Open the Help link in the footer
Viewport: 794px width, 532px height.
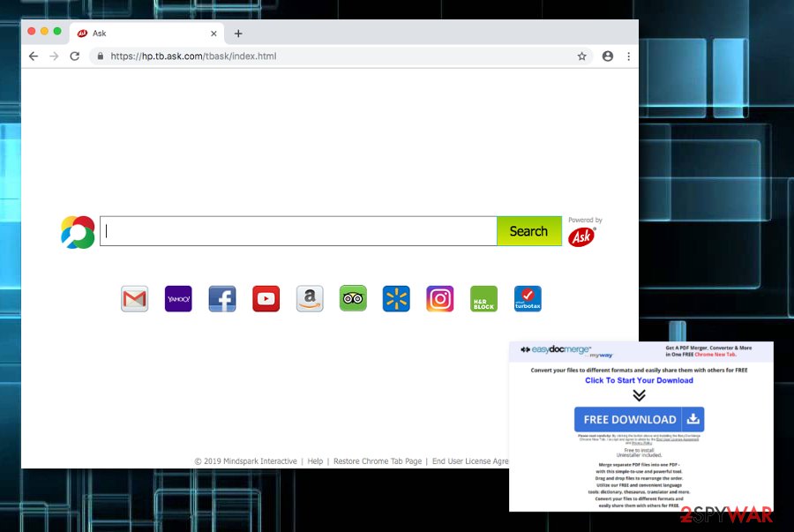315,461
